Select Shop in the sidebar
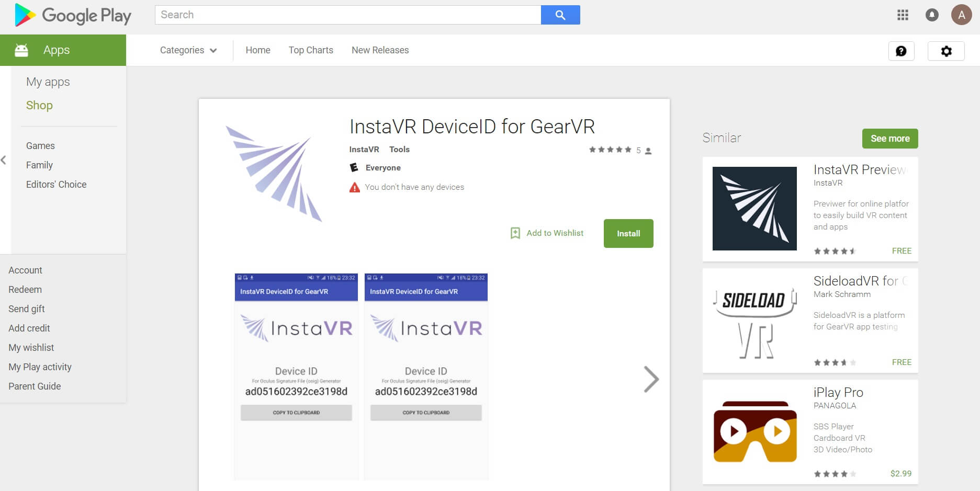Screen dimensions: 980x491 tap(39, 105)
